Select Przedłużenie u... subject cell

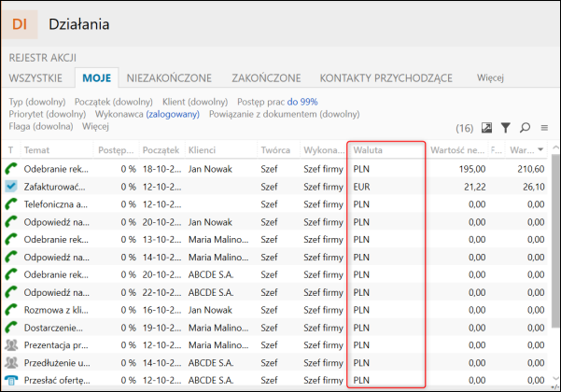57,363
